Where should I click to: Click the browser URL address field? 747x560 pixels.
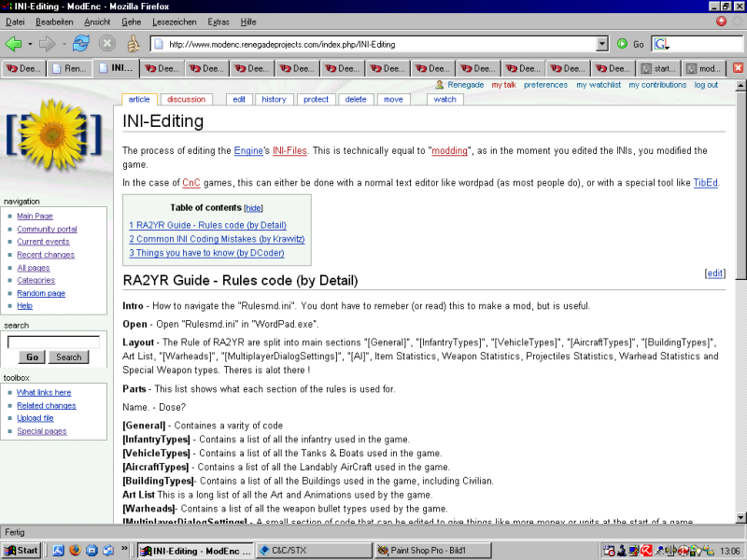pos(373,44)
